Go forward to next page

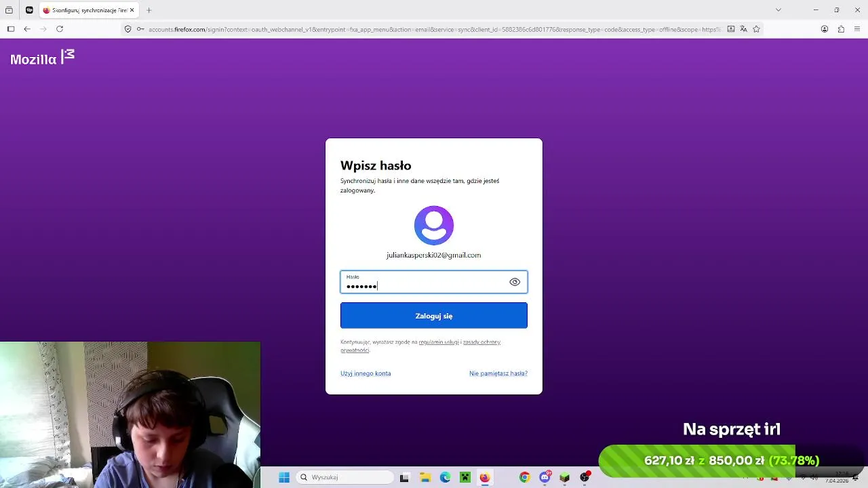tap(43, 29)
